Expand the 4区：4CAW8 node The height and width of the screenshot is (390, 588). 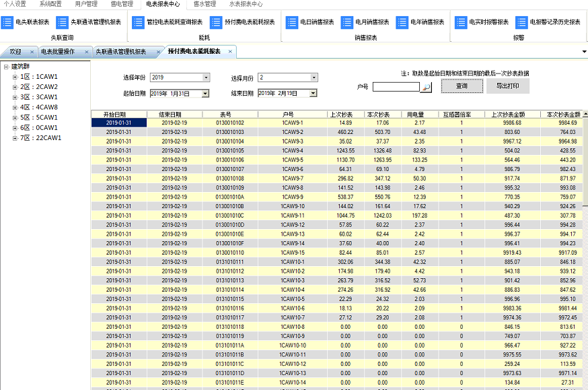click(15, 107)
